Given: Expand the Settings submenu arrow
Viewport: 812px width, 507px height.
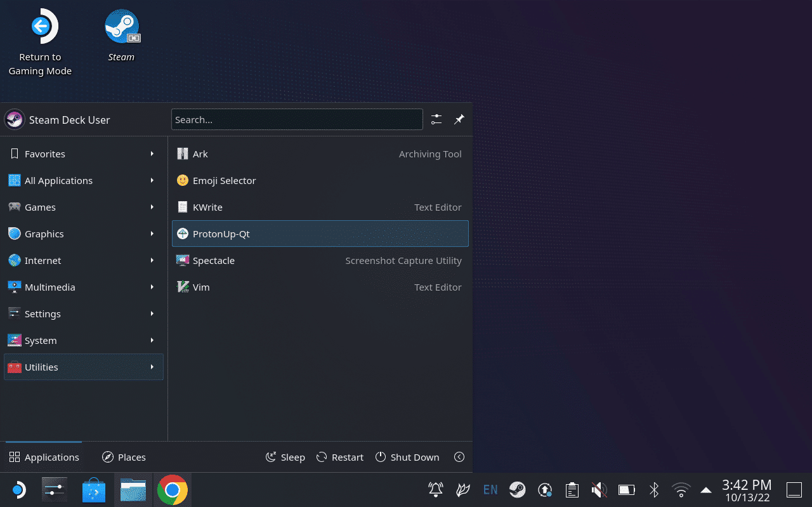Looking at the screenshot, I should click(152, 314).
